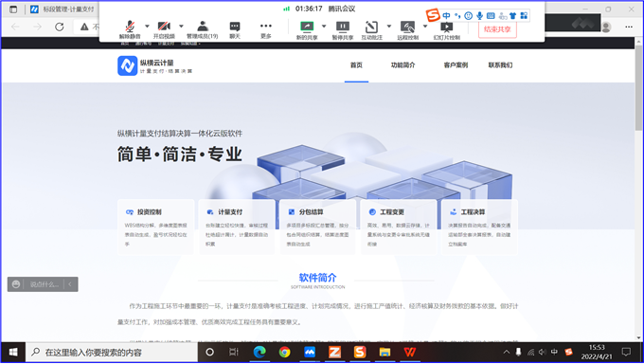This screenshot has height=364, width=644.
Task: Click the Edge profile avatar
Action: [606, 27]
